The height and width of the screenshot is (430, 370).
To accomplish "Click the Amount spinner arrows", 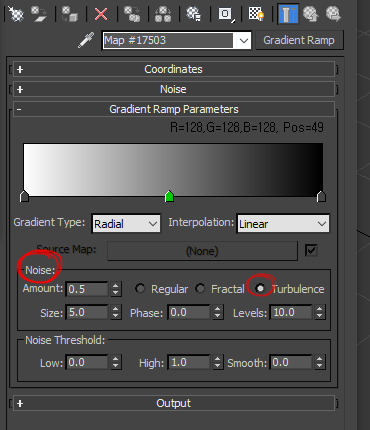I will (x=116, y=289).
